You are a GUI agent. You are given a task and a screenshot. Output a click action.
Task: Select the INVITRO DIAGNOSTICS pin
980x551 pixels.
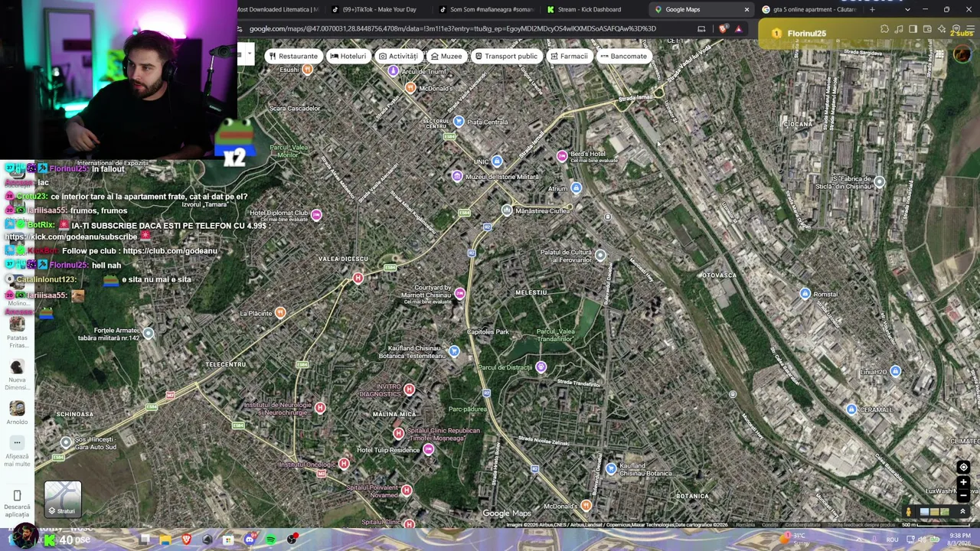coord(409,390)
